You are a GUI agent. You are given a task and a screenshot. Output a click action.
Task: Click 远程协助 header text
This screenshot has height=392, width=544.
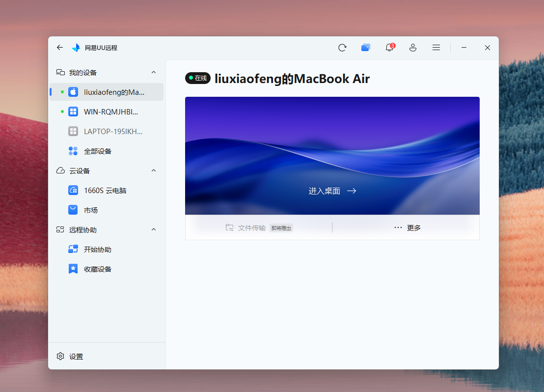tap(82, 230)
